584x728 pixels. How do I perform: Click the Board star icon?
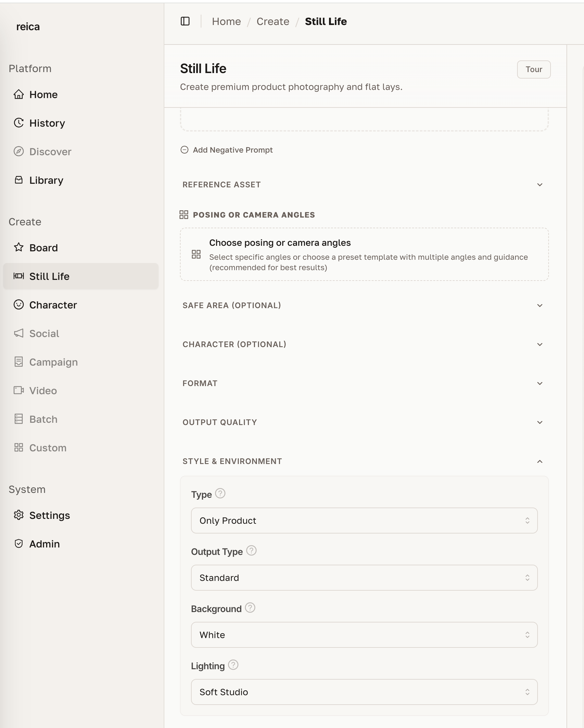tap(19, 247)
